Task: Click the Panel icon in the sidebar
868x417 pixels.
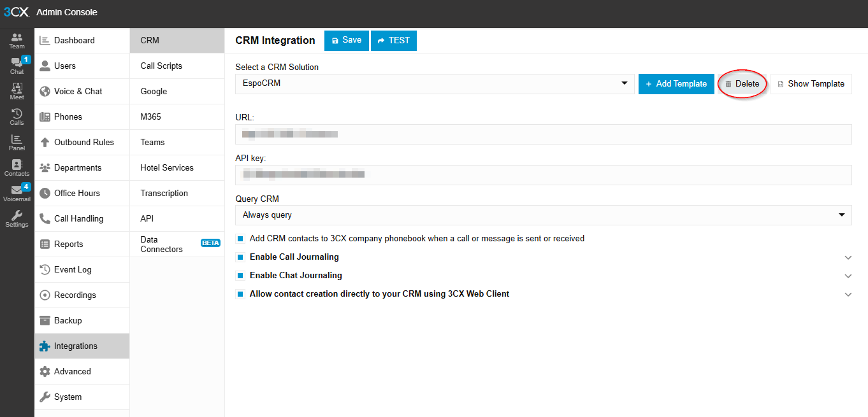Action: tap(17, 143)
